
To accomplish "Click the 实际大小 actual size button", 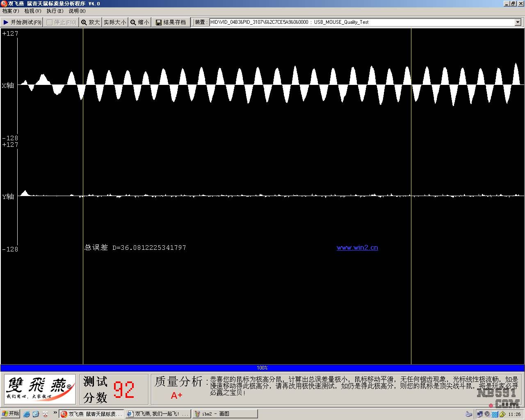I will click(x=115, y=22).
